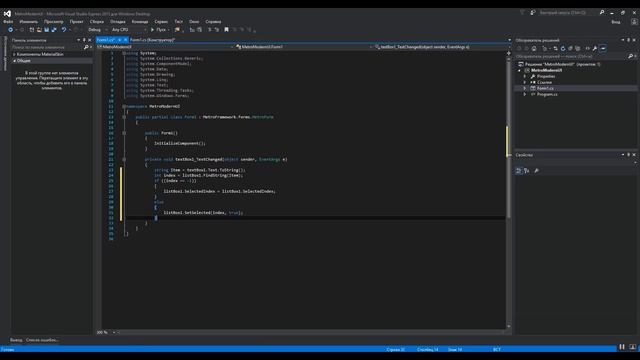Image resolution: width=640 pixels, height=360 pixels.
Task: Click Solution Explorer properties wrench icon
Action: pos(595,49)
